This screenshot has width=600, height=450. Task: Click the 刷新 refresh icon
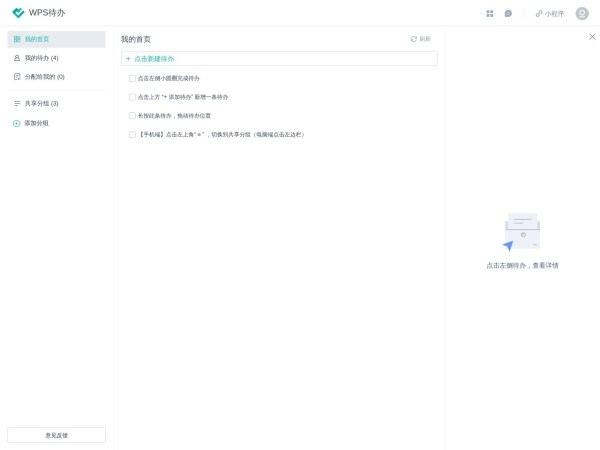(414, 39)
